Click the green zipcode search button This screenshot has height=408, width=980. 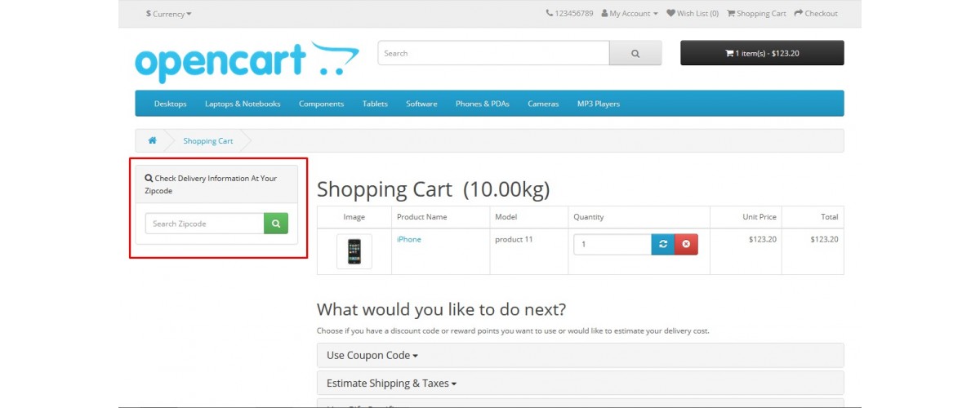pos(276,224)
